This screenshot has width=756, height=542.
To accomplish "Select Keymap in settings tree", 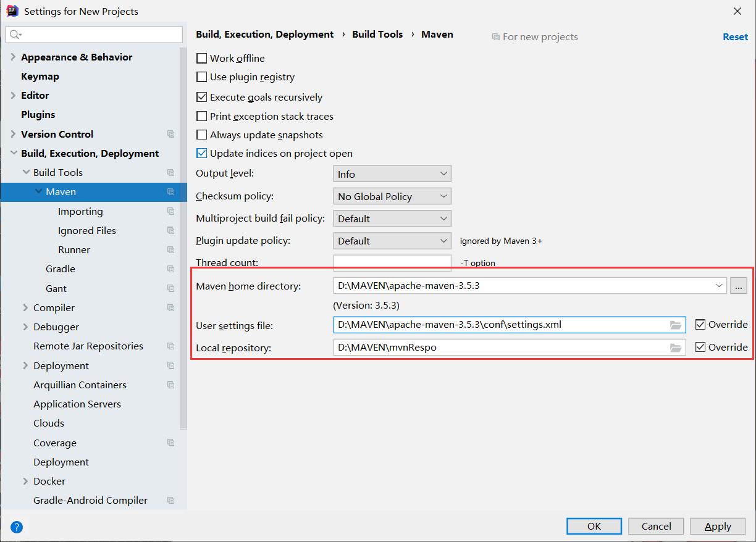I will coord(40,76).
